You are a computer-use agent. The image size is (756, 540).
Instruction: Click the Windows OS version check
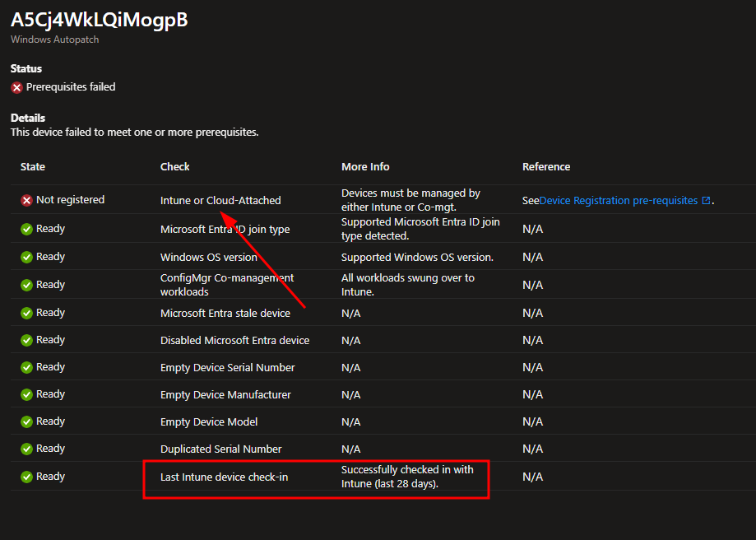coord(209,257)
